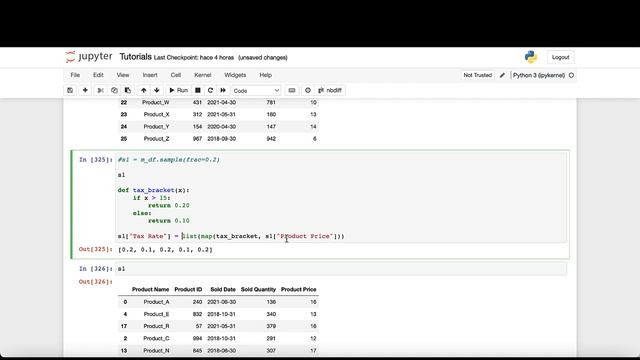Copy selected cells icon
Viewport: 640px width, 360px height.
click(114, 90)
